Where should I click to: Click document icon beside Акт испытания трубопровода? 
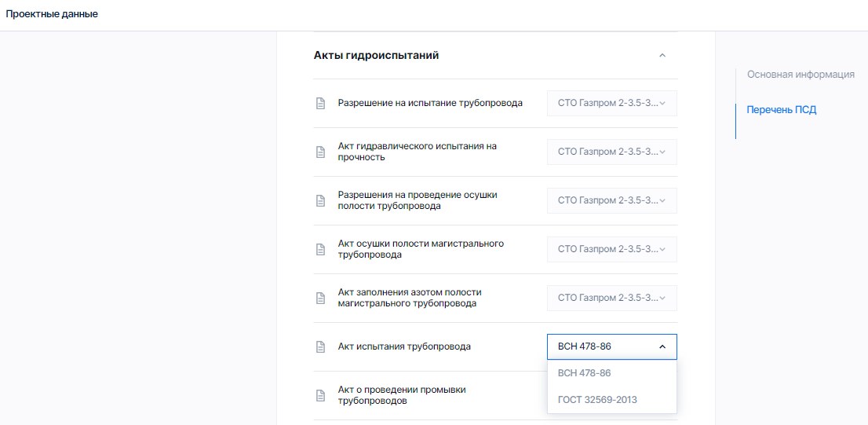coord(320,347)
